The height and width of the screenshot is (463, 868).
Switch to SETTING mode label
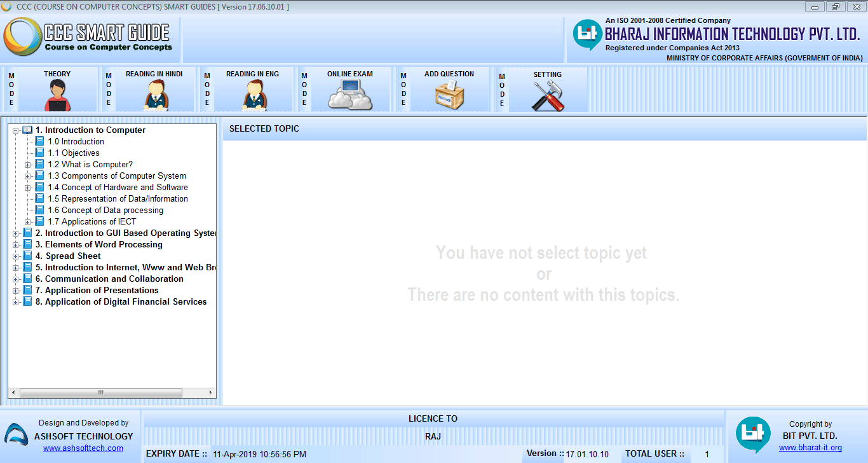point(548,74)
